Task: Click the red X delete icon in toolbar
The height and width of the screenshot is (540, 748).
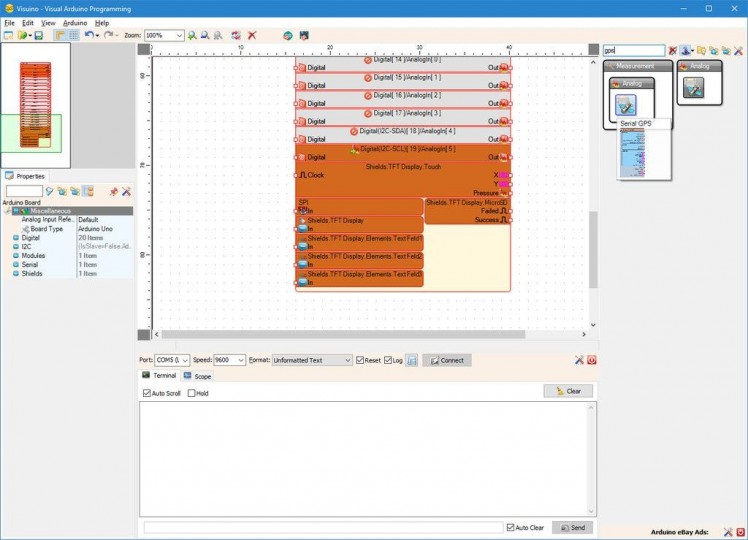Action: click(252, 35)
